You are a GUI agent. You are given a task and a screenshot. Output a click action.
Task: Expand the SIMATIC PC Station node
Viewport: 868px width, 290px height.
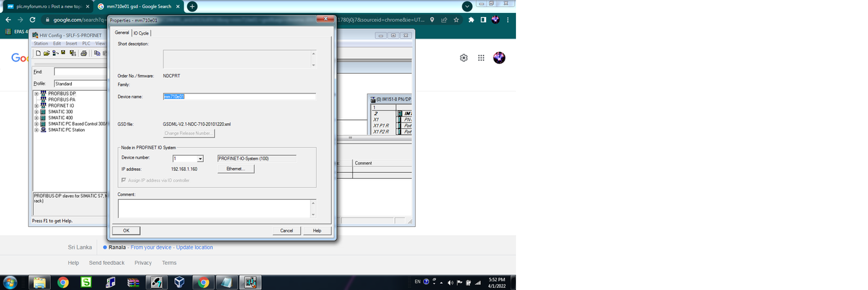37,130
